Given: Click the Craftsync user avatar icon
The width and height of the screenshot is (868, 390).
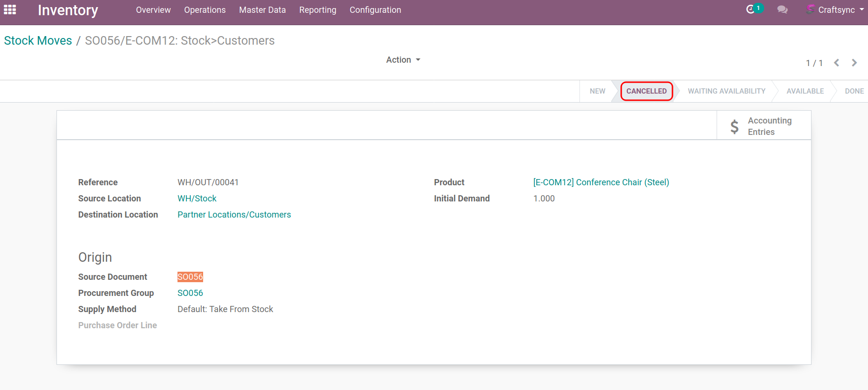Looking at the screenshot, I should (811, 10).
